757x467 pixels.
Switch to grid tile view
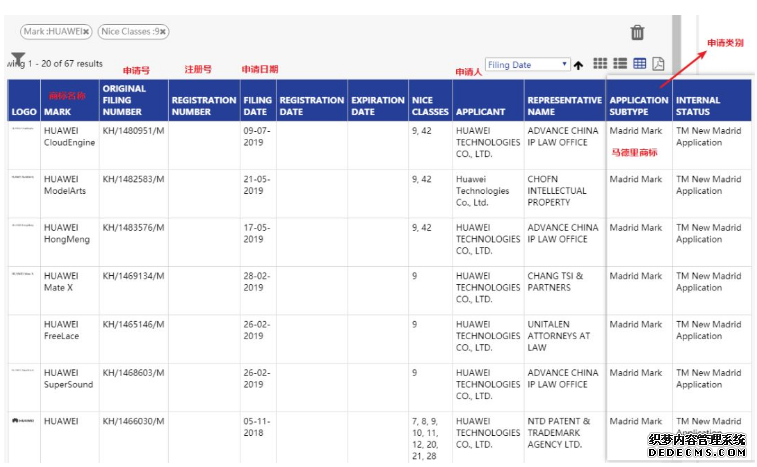point(600,63)
